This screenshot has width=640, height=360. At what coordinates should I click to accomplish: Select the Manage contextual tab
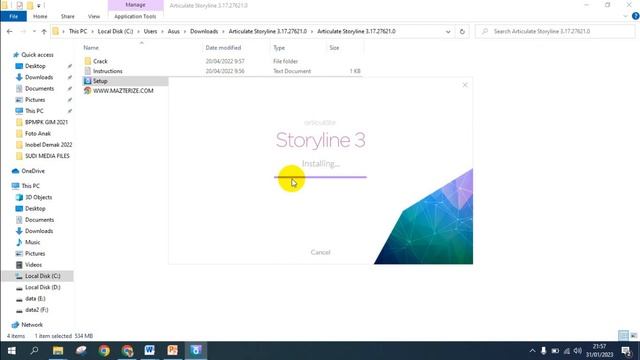point(136,5)
